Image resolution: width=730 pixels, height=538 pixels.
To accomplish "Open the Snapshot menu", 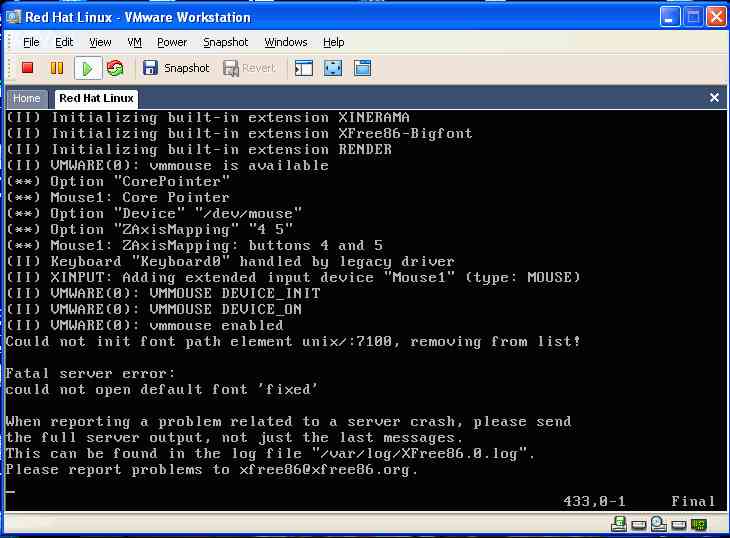I will click(225, 42).
